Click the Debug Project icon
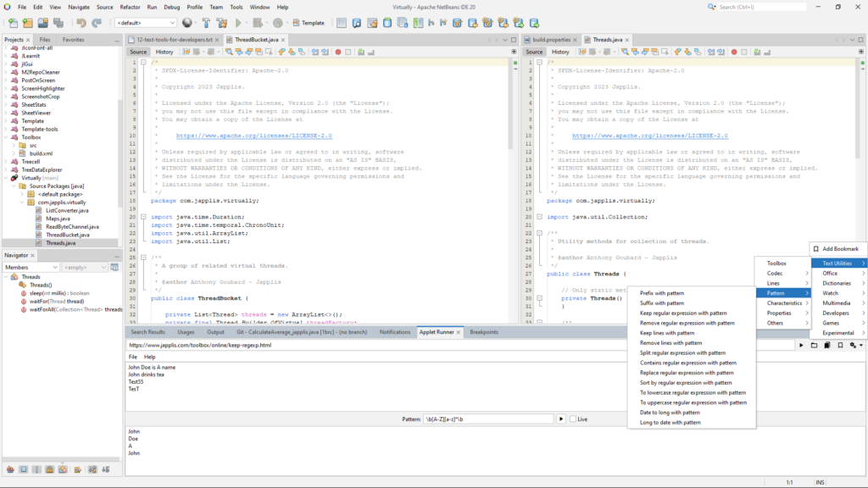 coord(258,23)
